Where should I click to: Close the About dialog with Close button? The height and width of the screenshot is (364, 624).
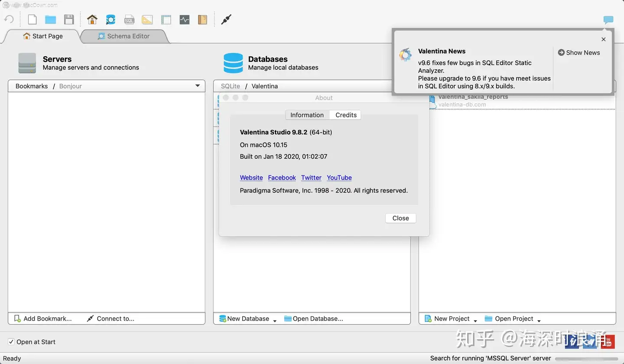[x=401, y=218]
